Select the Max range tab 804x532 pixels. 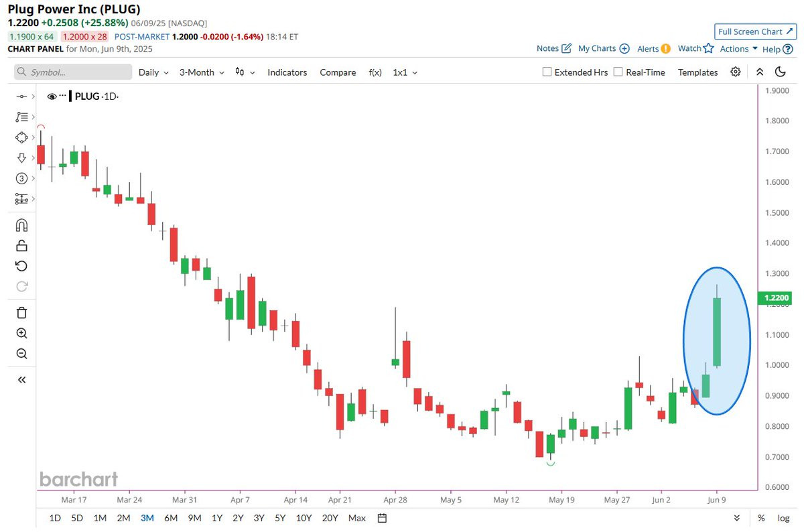coord(357,518)
